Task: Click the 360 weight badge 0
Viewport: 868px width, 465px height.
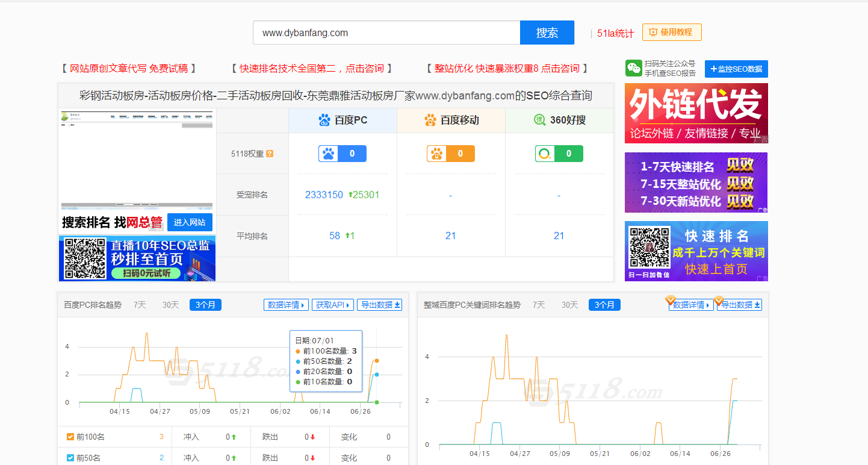Action: pos(559,154)
